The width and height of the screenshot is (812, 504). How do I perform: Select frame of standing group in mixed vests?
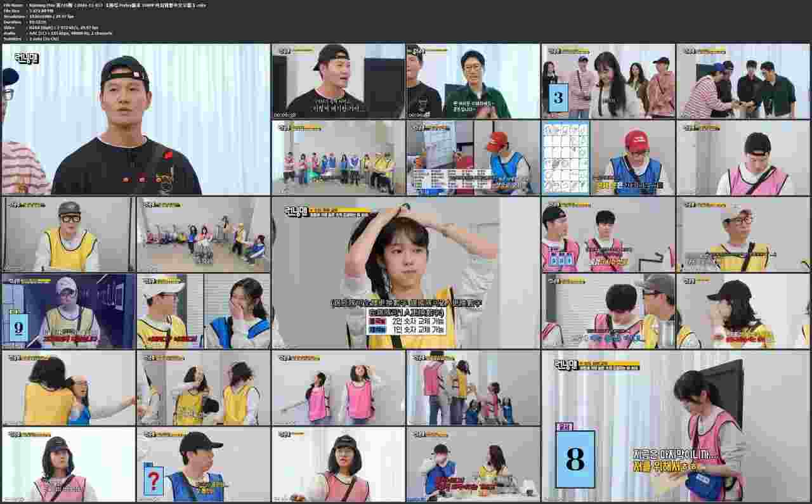point(473,388)
